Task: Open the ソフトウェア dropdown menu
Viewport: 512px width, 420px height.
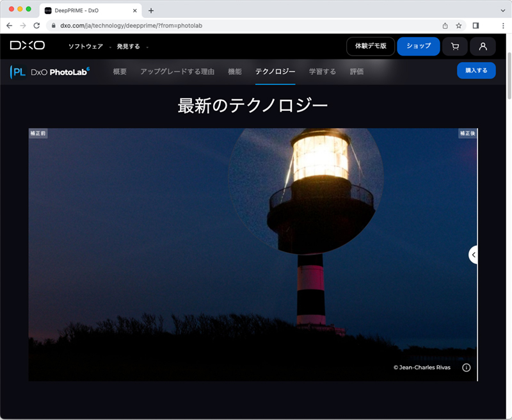Action: tap(84, 46)
